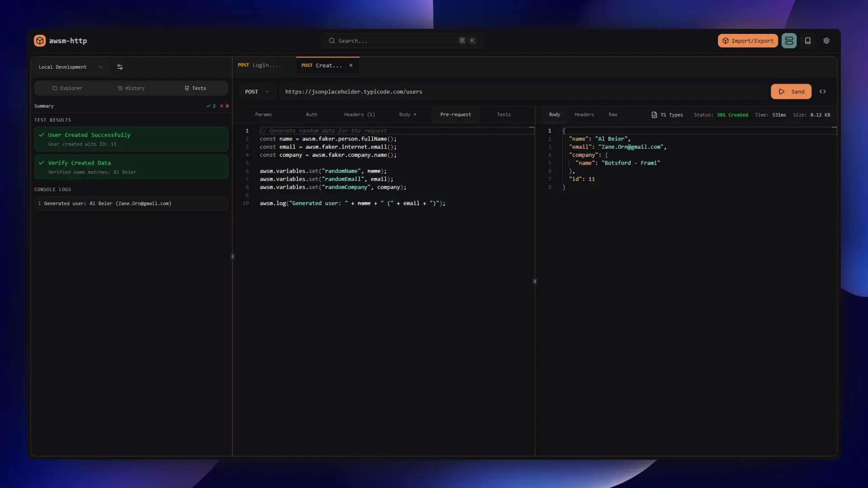Switch to the History sidebar tab
868x488 pixels.
(131, 88)
